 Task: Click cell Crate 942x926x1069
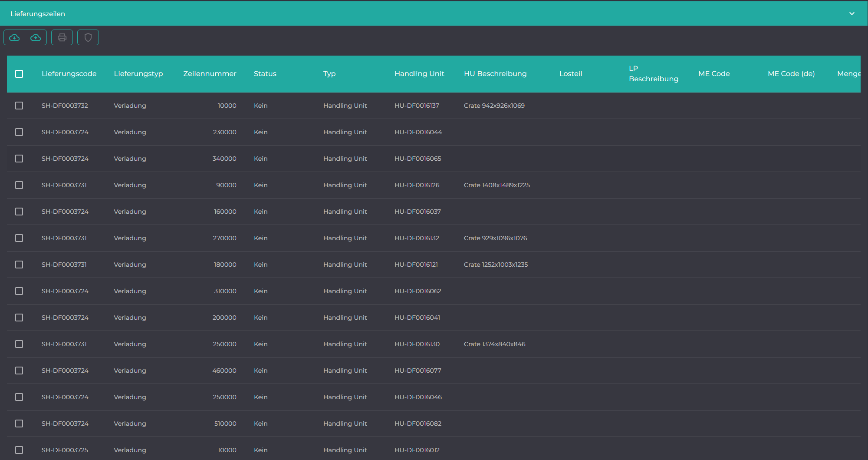click(x=494, y=106)
